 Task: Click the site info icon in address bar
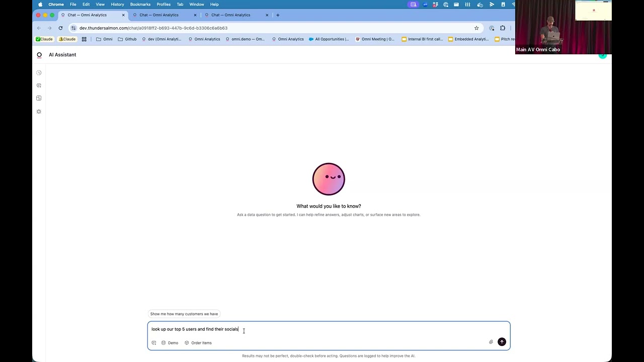coord(73,28)
